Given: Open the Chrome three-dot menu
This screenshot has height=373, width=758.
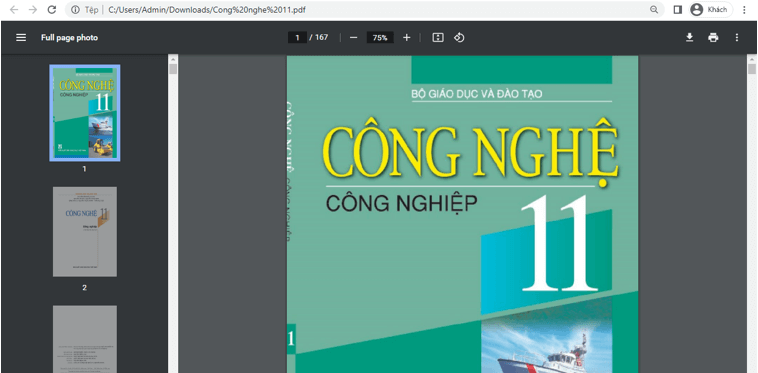Looking at the screenshot, I should (744, 10).
